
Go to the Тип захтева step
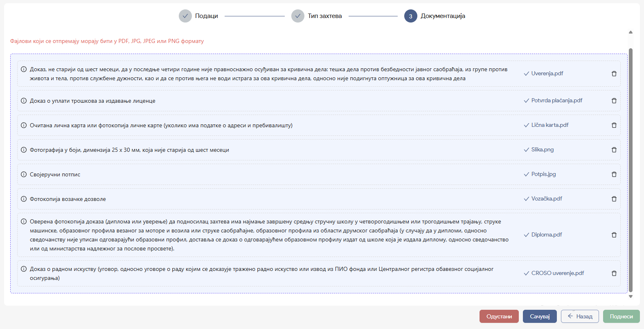click(317, 16)
